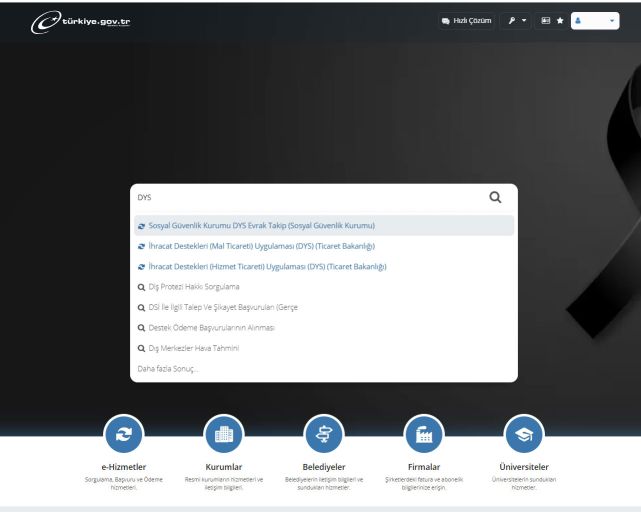Viewport: 641px width, 512px height.
Task: Click search icon beside DSİ suggestion
Action: click(x=141, y=308)
